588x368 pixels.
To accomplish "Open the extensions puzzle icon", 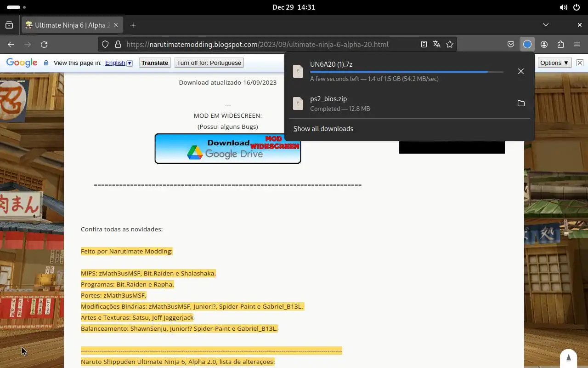I will pyautogui.click(x=560, y=44).
